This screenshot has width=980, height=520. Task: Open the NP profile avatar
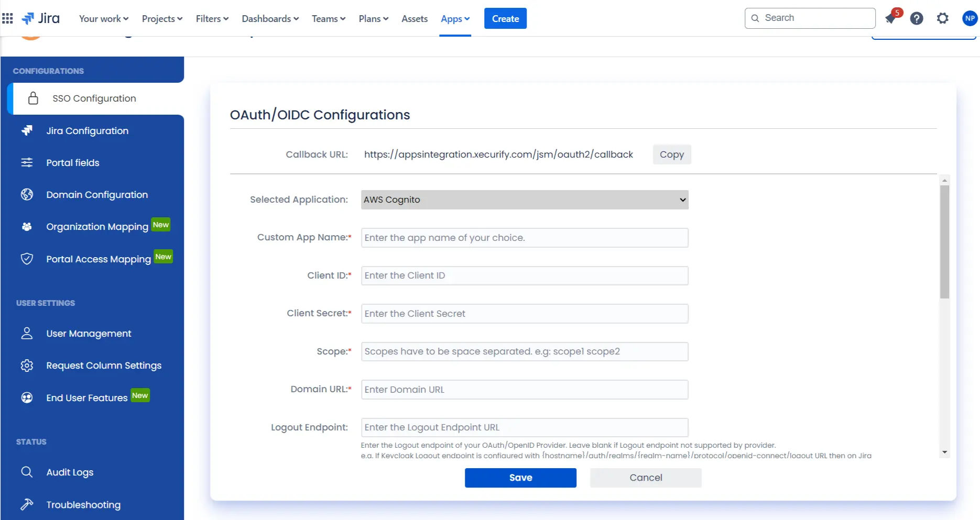970,18
